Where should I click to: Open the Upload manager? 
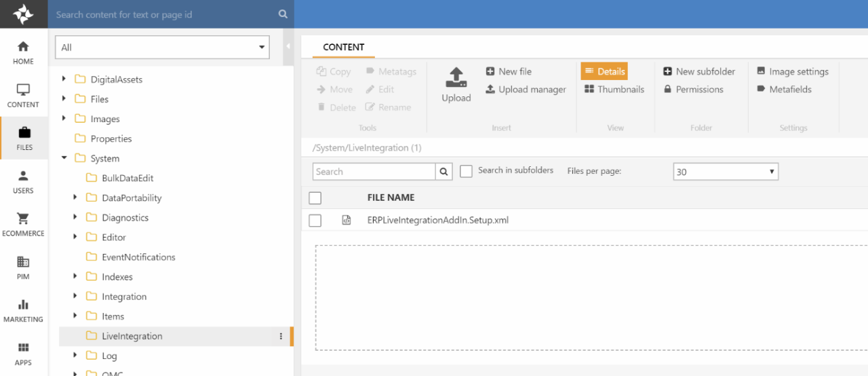click(x=526, y=90)
